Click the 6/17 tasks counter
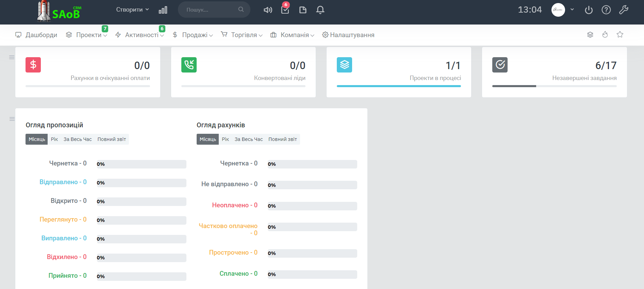The width and height of the screenshot is (644, 289). tap(606, 65)
